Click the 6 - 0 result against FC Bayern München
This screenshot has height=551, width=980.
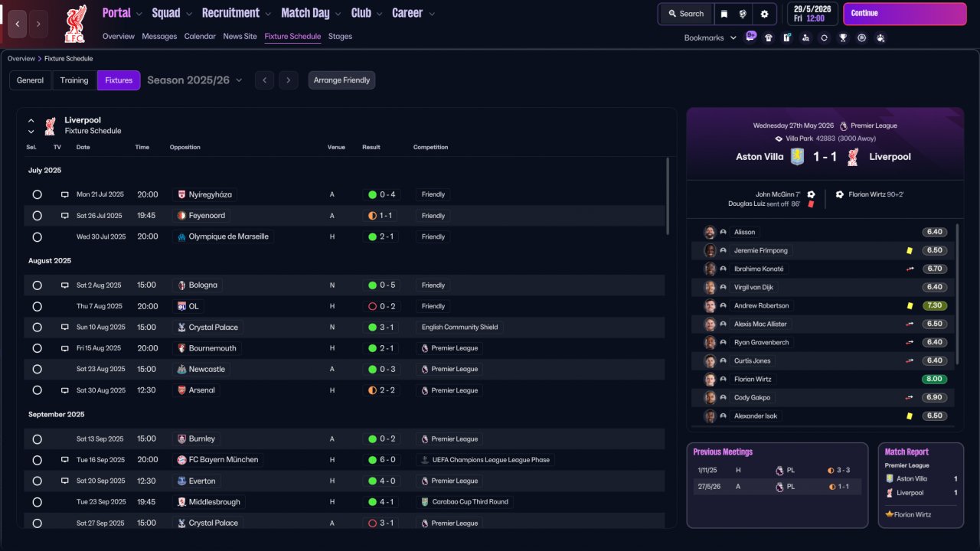click(382, 460)
